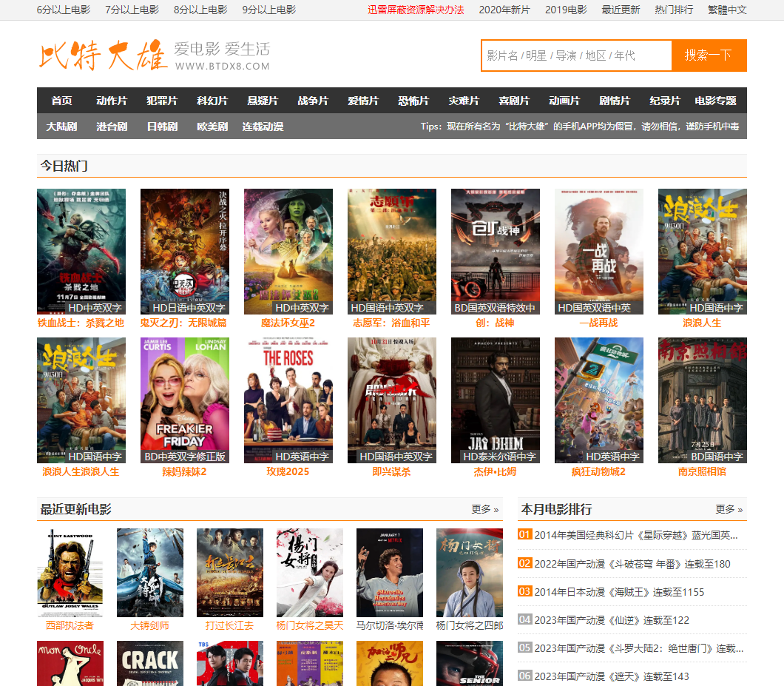Expand 更多 next to 最近更新电影
This screenshot has width=784, height=686.
click(484, 509)
